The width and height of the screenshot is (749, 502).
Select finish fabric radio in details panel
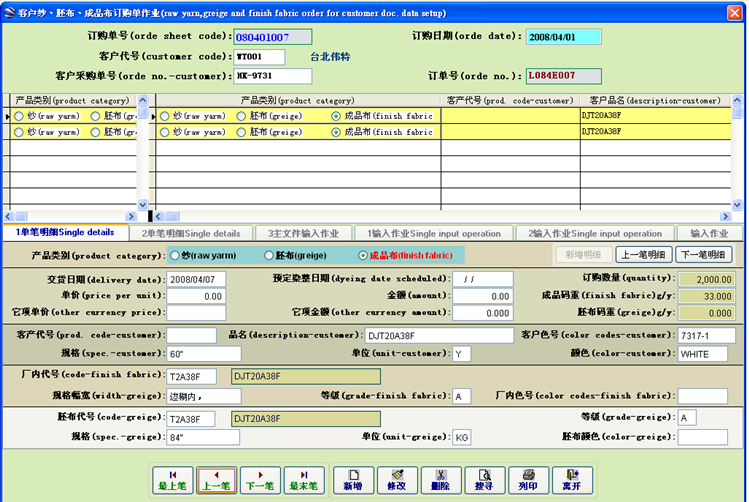[x=363, y=256]
